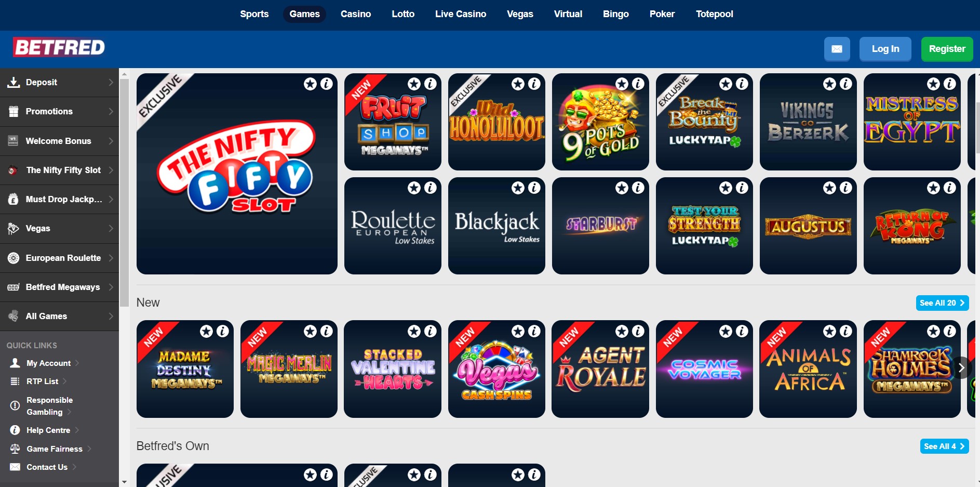This screenshot has height=487, width=980.
Task: Favourite The Nifty Fifty Slot with star icon
Action: (x=310, y=84)
